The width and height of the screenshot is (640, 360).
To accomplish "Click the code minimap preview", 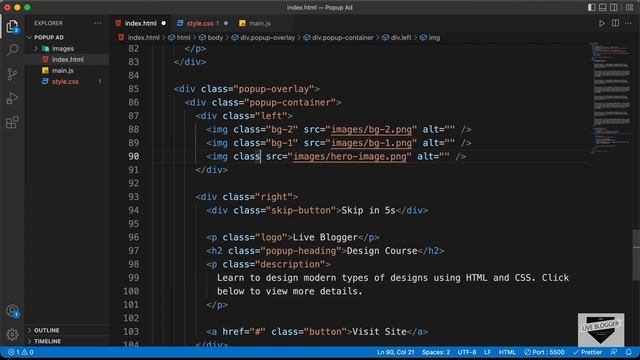I will (611, 98).
